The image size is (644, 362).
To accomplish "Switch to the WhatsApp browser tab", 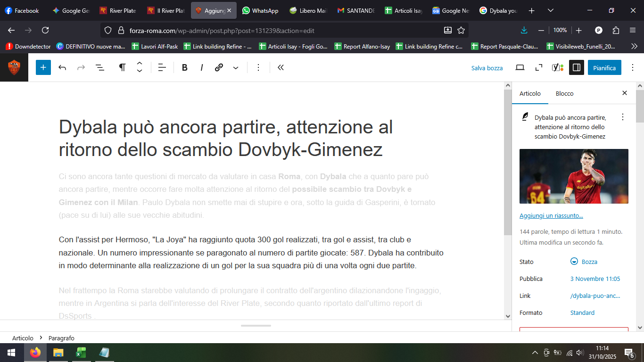I will point(260,10).
